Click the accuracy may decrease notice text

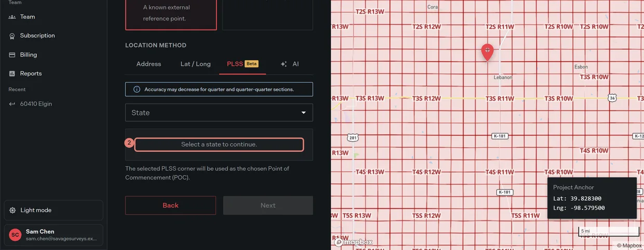click(219, 89)
